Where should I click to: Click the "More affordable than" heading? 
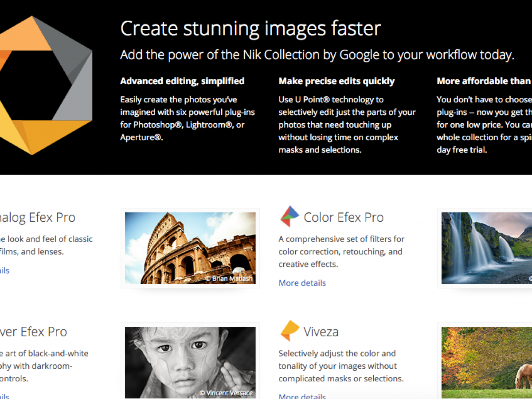pos(484,81)
